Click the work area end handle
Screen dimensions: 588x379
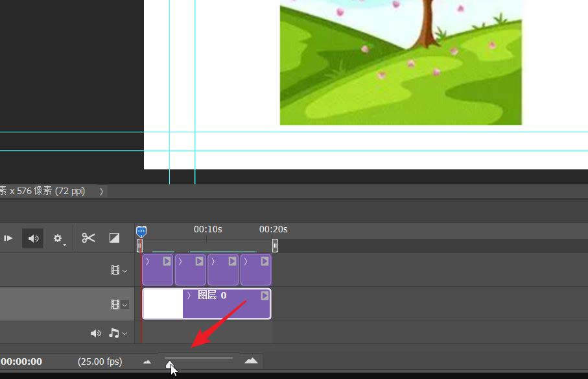(x=275, y=246)
